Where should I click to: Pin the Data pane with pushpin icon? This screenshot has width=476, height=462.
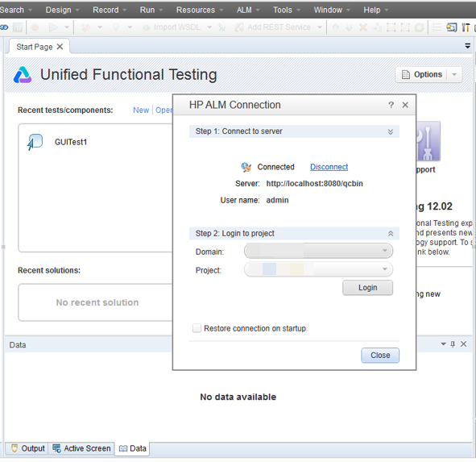(x=453, y=344)
